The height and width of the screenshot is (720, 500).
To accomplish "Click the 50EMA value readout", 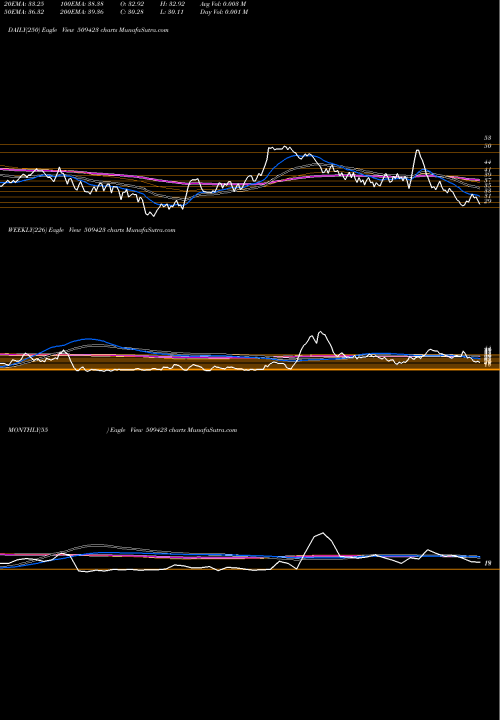I will (22, 12).
